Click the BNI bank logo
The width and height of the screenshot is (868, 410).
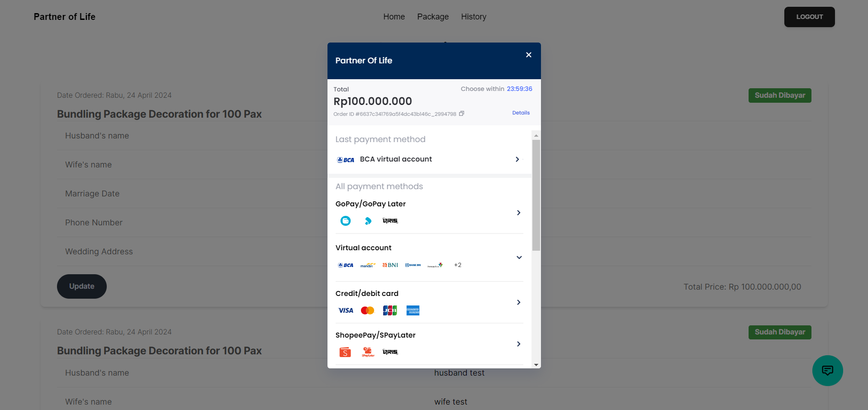(390, 265)
